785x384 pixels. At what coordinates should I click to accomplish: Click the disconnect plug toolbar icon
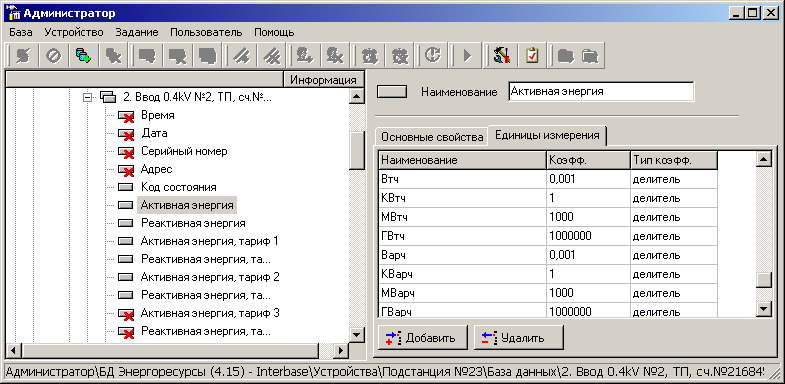[x=23, y=56]
